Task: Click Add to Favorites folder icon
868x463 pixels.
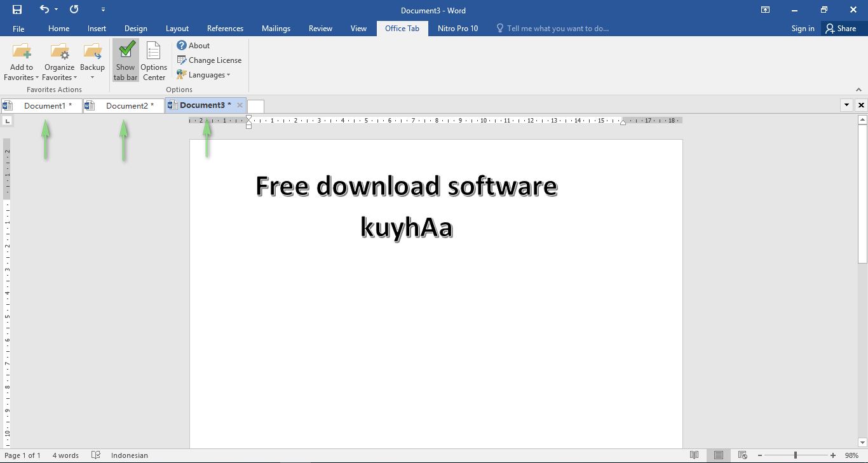Action: 22,51
